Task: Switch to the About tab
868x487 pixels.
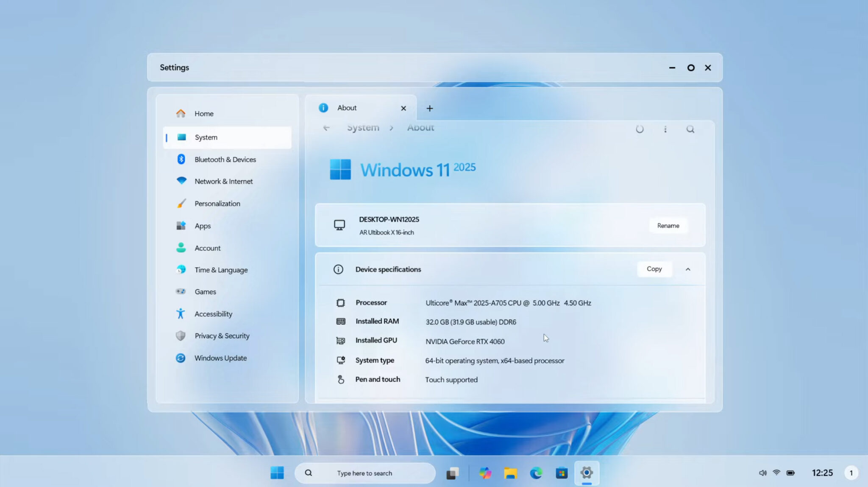Action: [x=347, y=108]
